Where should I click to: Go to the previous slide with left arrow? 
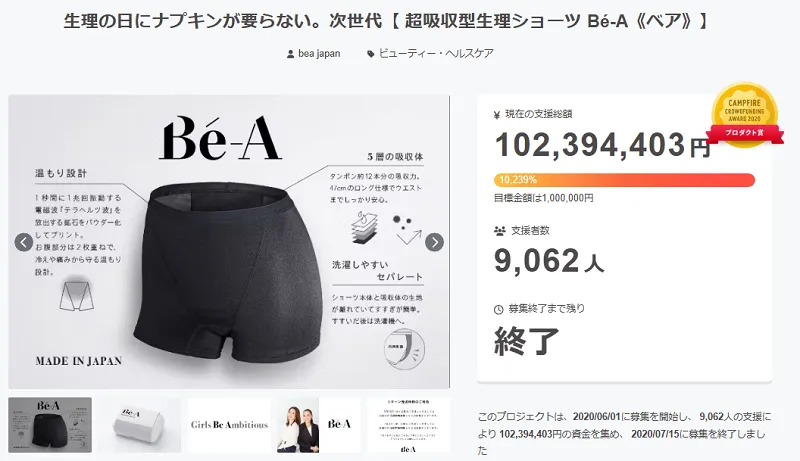[24, 242]
